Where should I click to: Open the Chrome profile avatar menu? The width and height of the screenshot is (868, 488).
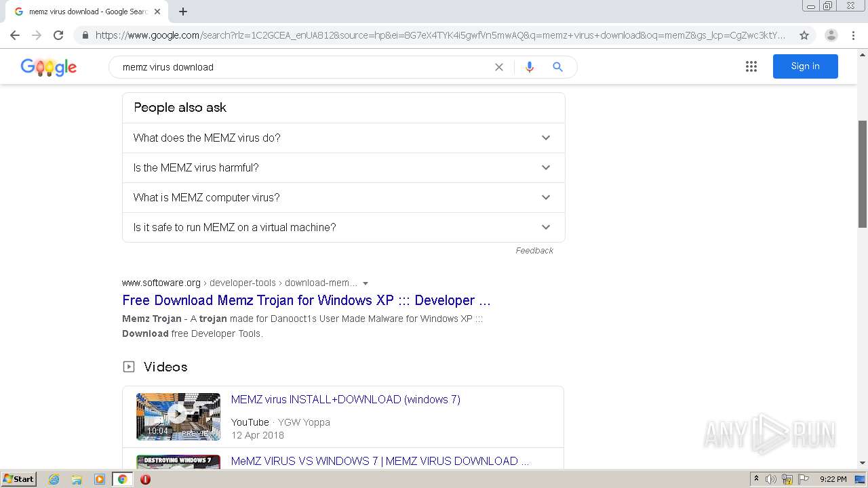pyautogui.click(x=831, y=35)
